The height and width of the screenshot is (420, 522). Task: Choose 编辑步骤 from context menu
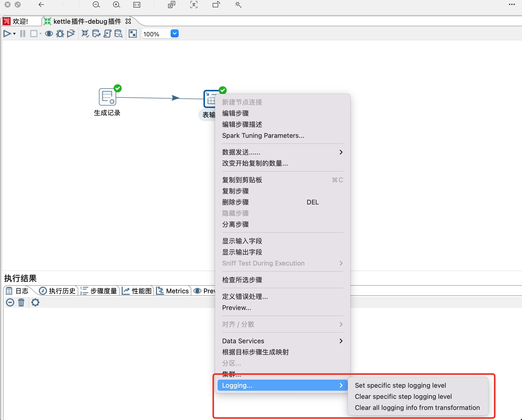pos(235,113)
